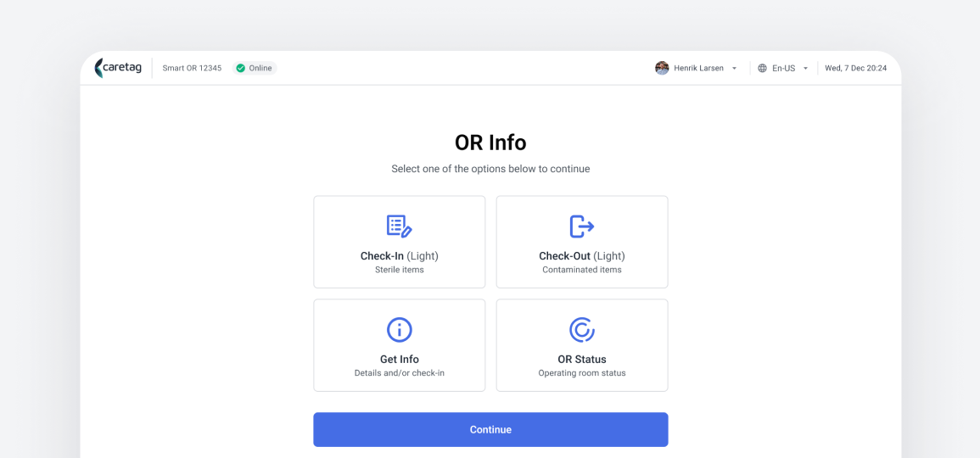Select the Check-Out (Light) label

point(582,255)
